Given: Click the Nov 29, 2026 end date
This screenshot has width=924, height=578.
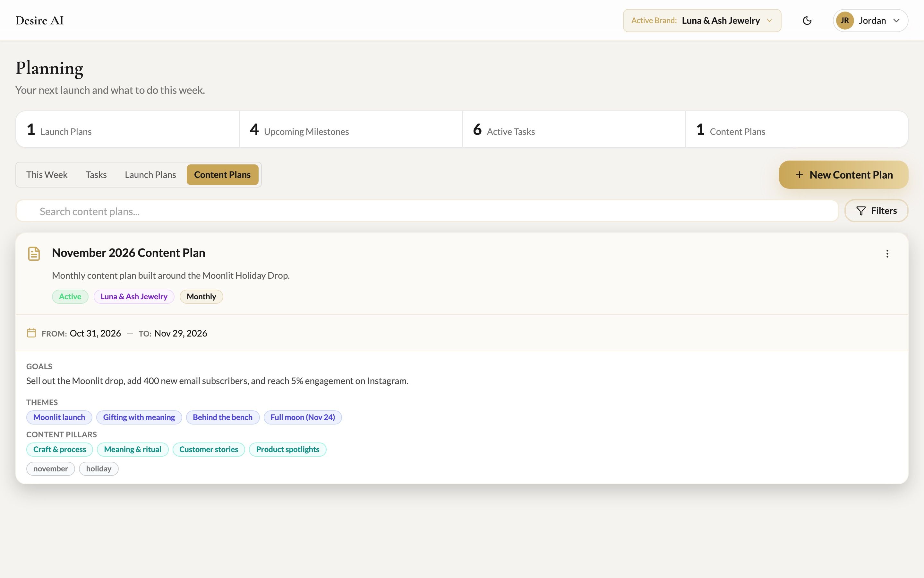Looking at the screenshot, I should (181, 333).
